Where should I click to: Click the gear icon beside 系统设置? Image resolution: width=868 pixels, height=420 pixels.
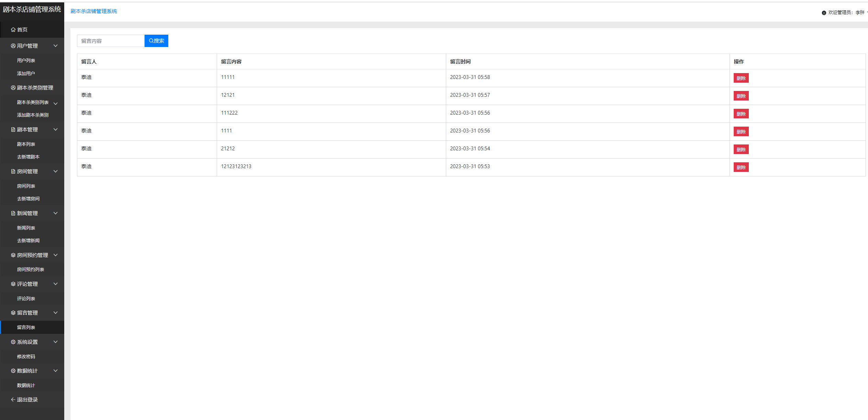[13, 342]
